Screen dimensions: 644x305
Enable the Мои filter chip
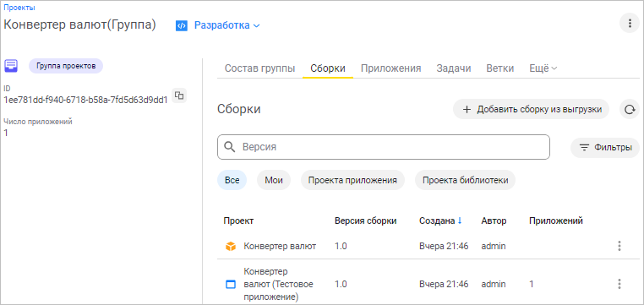click(x=274, y=180)
